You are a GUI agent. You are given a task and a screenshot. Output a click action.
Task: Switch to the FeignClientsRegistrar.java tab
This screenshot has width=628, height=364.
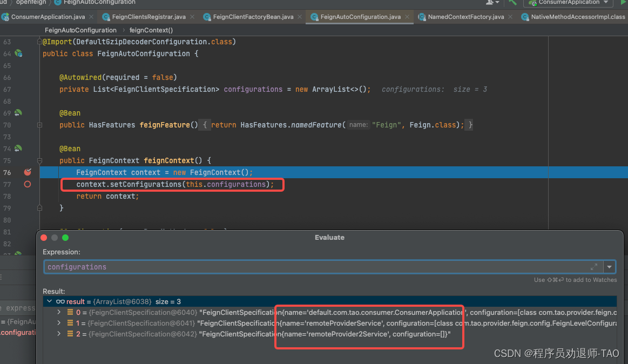tap(148, 17)
